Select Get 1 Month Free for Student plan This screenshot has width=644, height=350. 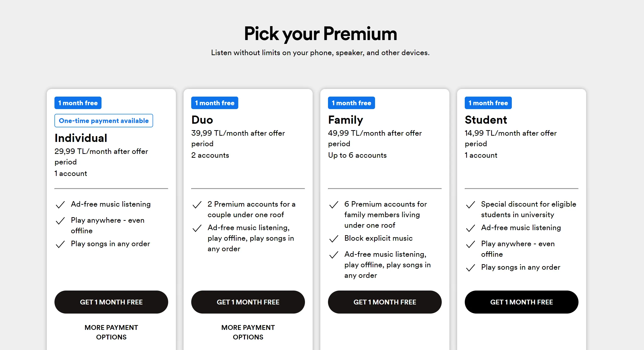[521, 302]
